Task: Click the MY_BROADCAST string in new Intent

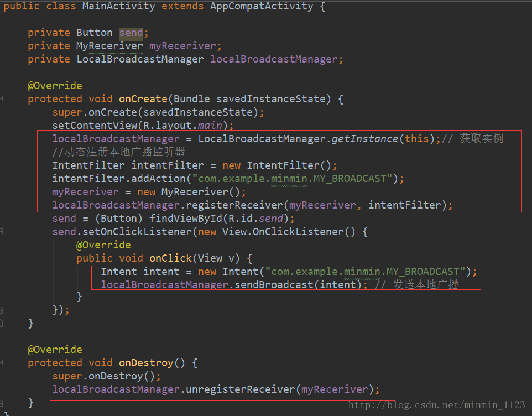Action: (365, 272)
